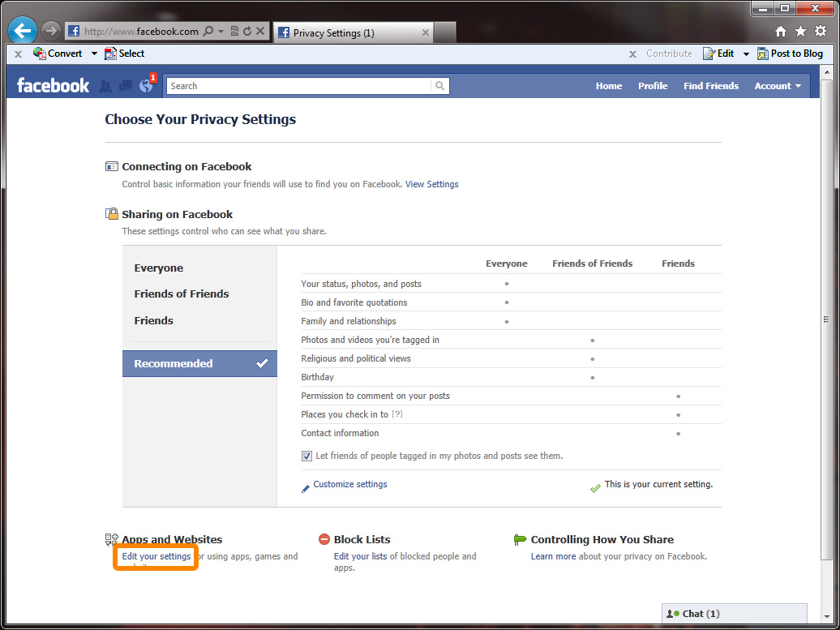Viewport: 840px width, 630px height.
Task: Toggle 'Let friends of people tagged' checkbox
Action: pos(306,456)
